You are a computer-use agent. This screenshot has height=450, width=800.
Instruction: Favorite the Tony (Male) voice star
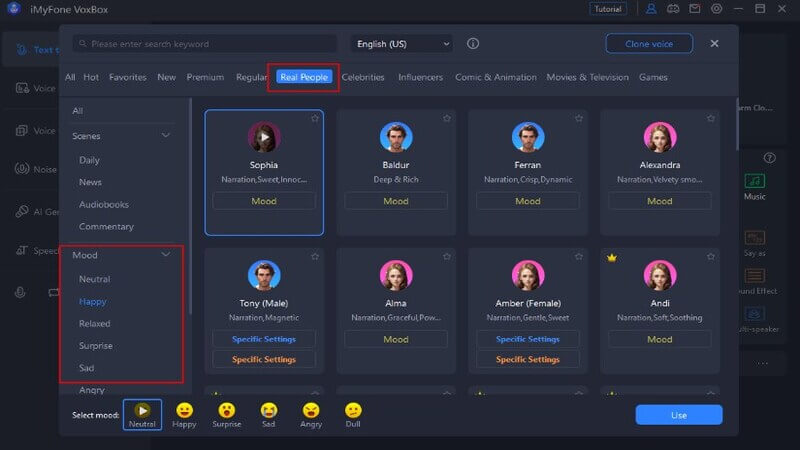(315, 257)
